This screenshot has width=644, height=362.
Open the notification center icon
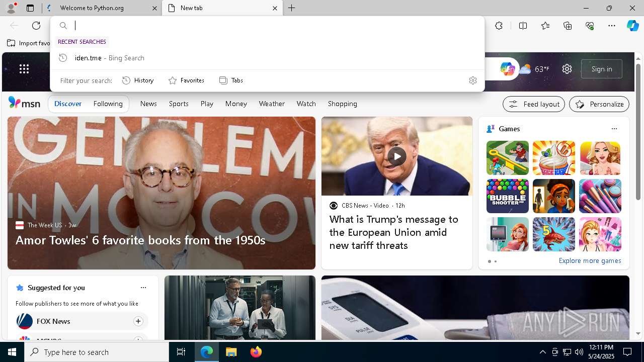pos(627,352)
